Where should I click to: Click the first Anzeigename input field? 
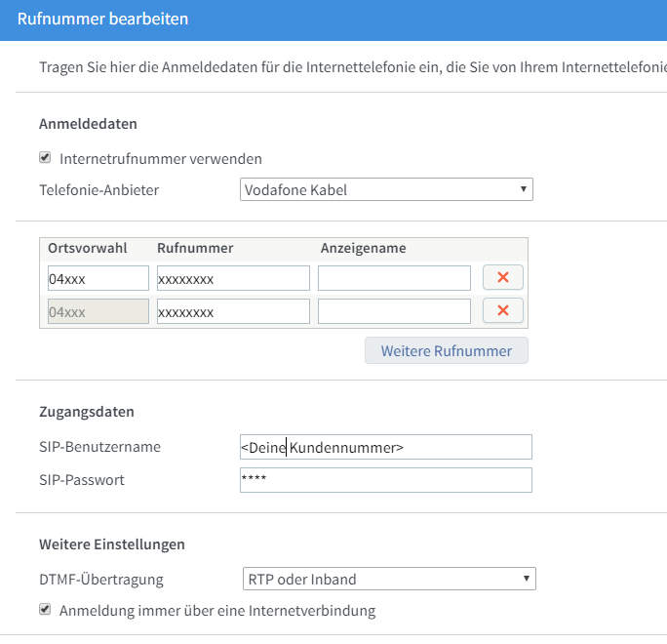[394, 279]
